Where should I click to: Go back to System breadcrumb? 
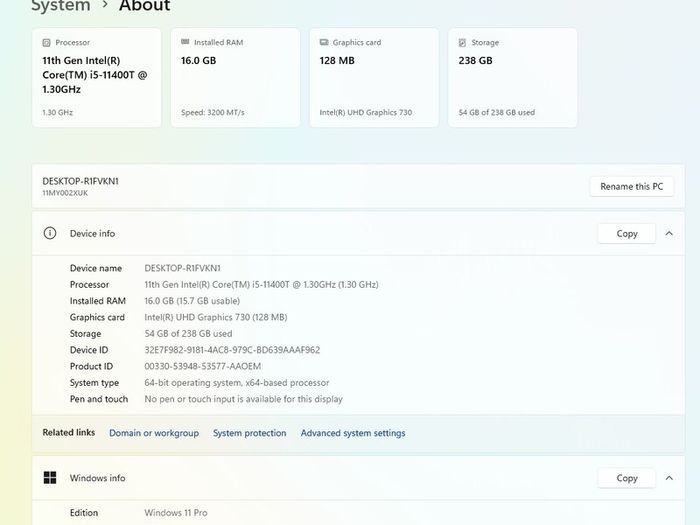[61, 6]
